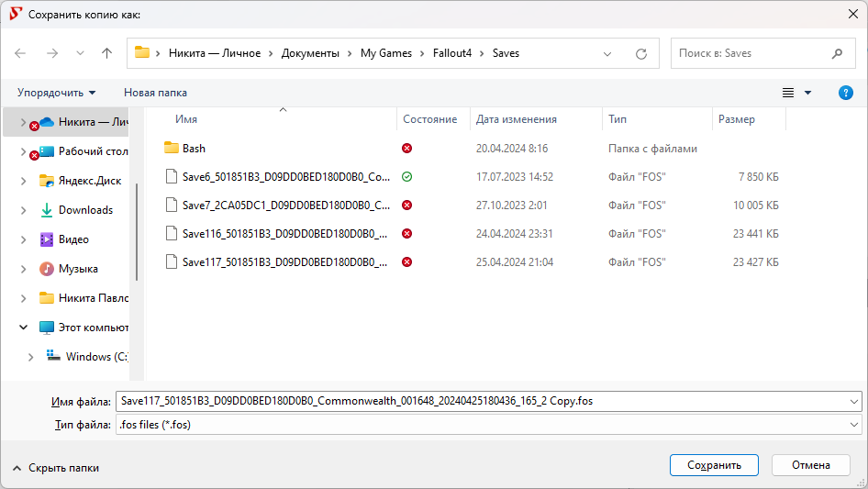This screenshot has width=868, height=489.
Task: Click the Сохранить button
Action: pyautogui.click(x=713, y=465)
